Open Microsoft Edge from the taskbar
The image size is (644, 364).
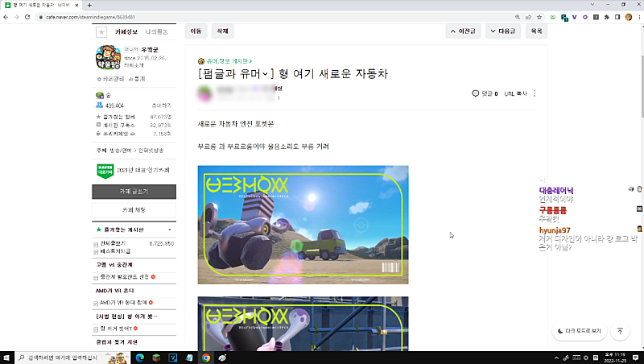(138, 358)
